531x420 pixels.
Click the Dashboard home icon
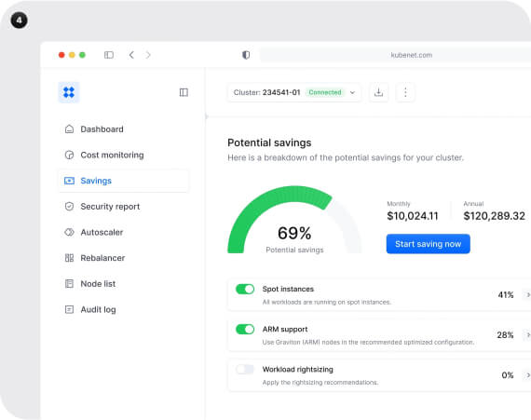pos(69,129)
